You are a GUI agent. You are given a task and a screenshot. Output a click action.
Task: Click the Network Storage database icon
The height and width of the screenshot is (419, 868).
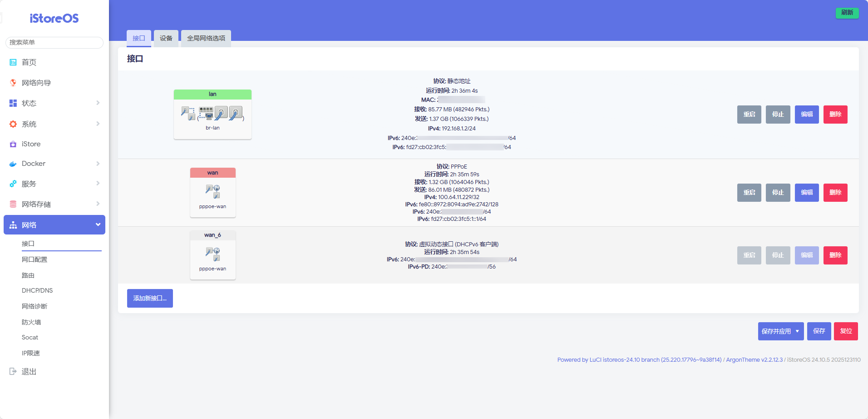point(13,204)
